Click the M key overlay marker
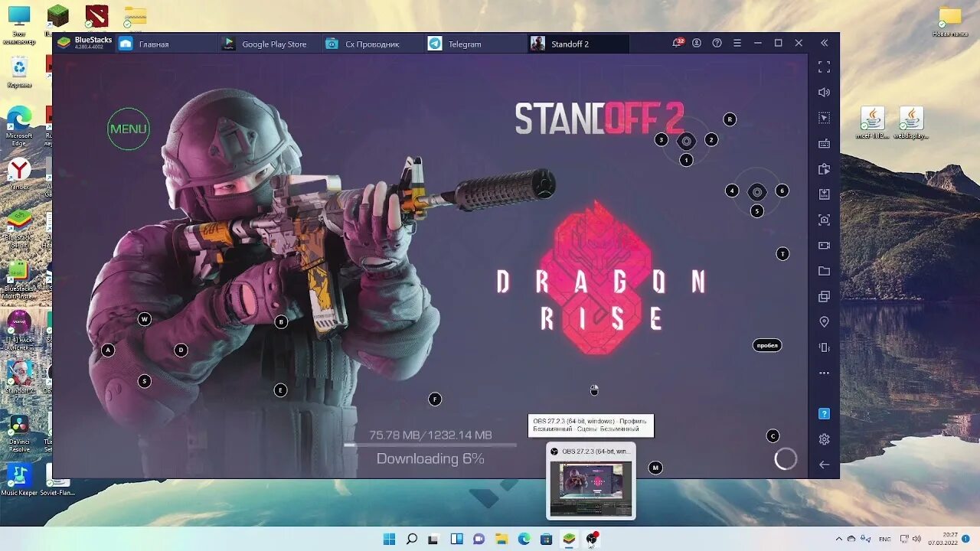Viewport: 980px width, 551px height. 655,468
